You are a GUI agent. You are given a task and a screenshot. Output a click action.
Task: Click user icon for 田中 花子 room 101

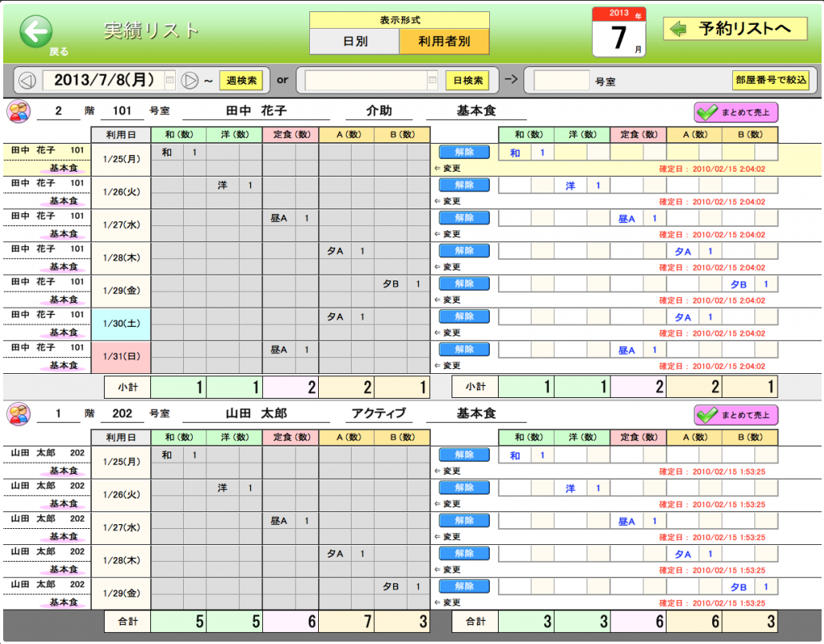[x=18, y=111]
